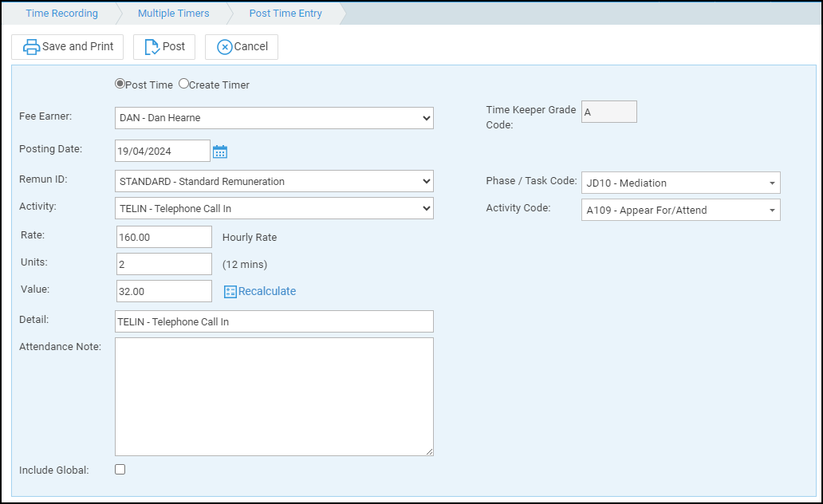Click the Save and Print button

tap(68, 46)
